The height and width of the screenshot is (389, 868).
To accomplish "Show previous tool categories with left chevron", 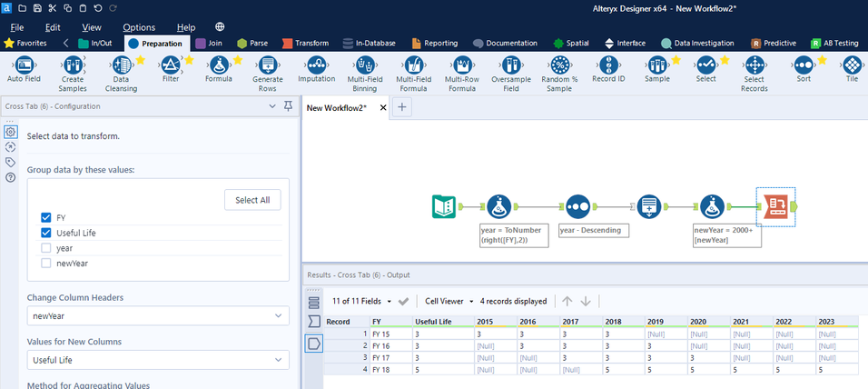I will click(x=66, y=43).
